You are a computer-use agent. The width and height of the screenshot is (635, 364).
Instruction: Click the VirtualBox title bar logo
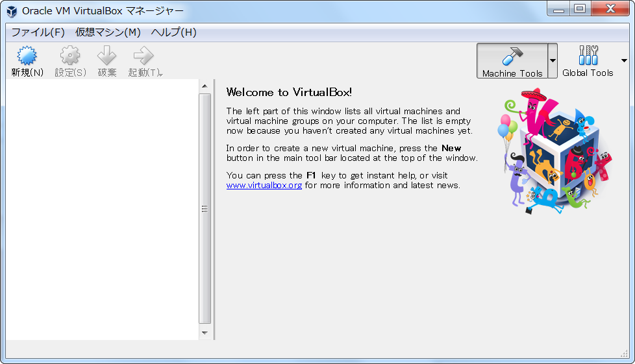pos(12,11)
